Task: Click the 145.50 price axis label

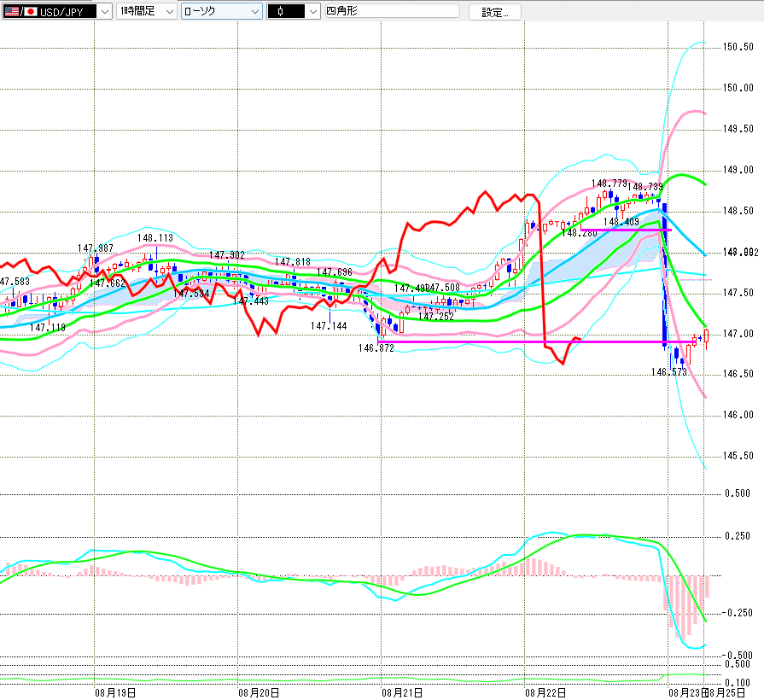Action: coord(738,456)
